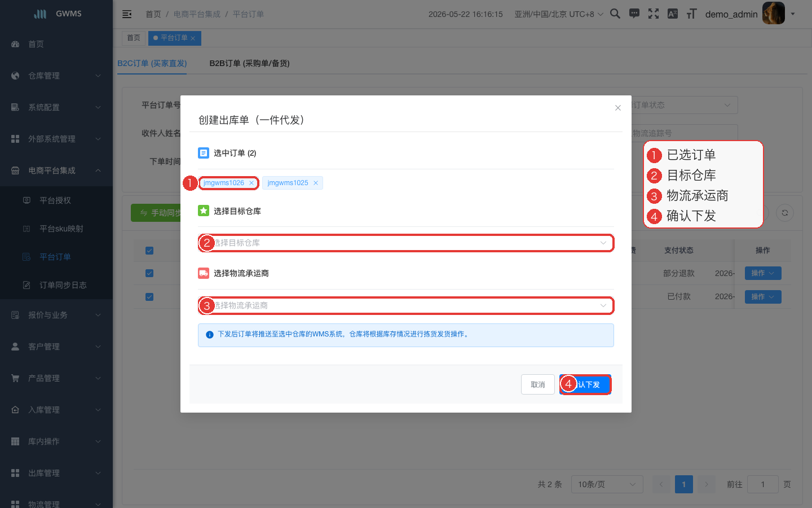Click the 支付状态 column header
This screenshot has width=812, height=508.
[679, 251]
